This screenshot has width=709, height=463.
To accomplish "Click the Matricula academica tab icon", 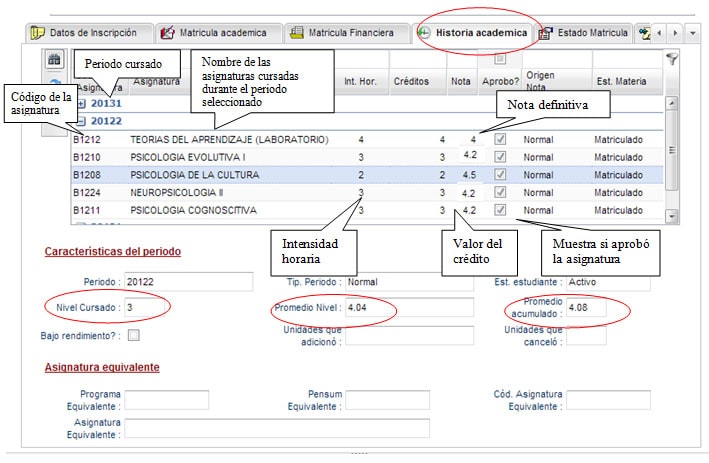I will 167,33.
